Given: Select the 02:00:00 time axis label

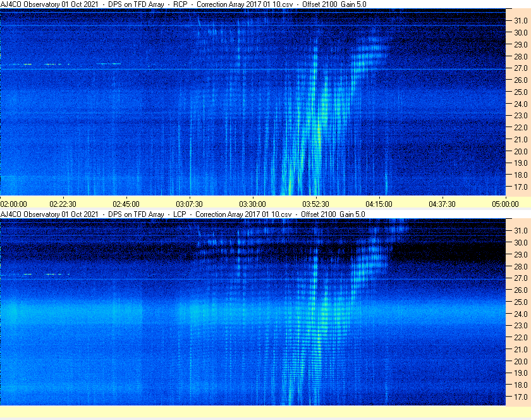Looking at the screenshot, I should (x=13, y=204).
